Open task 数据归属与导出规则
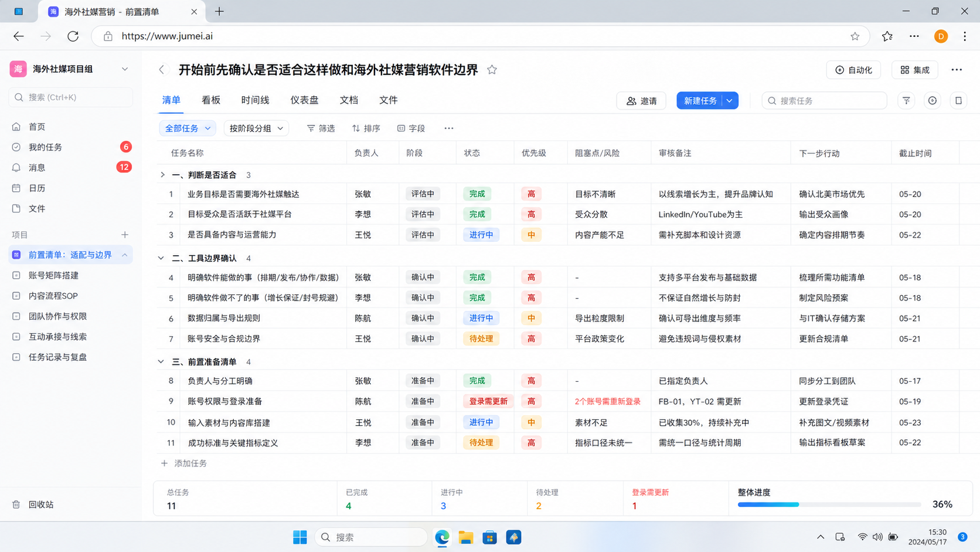 [224, 319]
